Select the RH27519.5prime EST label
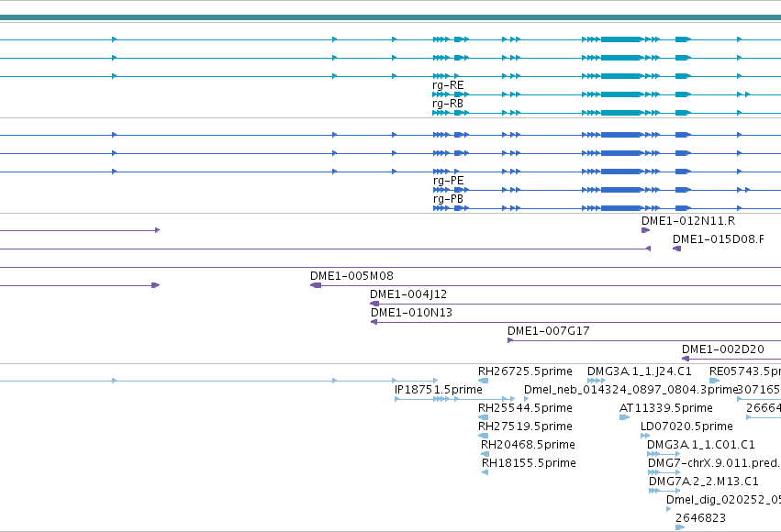The image size is (781, 532). coord(525,427)
